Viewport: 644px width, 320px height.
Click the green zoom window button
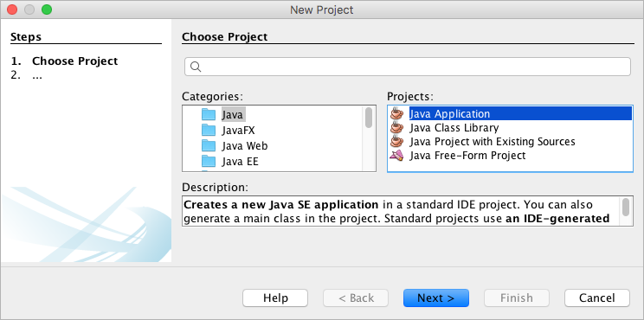tap(47, 10)
